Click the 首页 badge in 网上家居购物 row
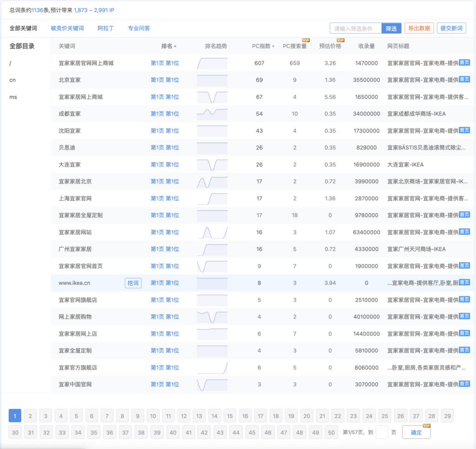This screenshot has height=449, width=476. [x=464, y=316]
